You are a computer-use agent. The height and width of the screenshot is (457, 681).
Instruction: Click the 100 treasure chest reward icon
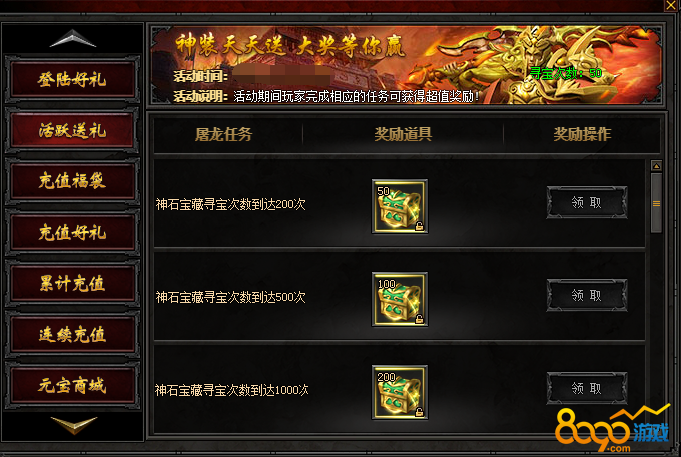point(400,299)
